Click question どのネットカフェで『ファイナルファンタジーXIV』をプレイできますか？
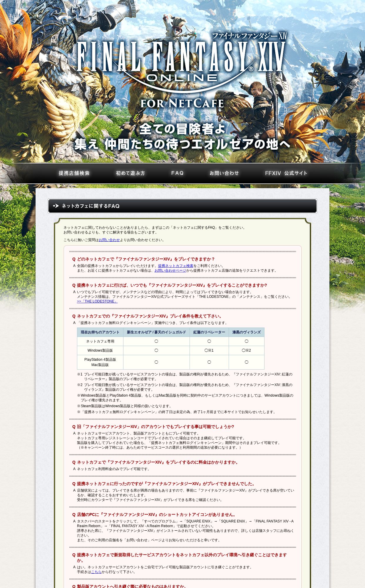Screen dimensions: 365x588 (146, 259)
